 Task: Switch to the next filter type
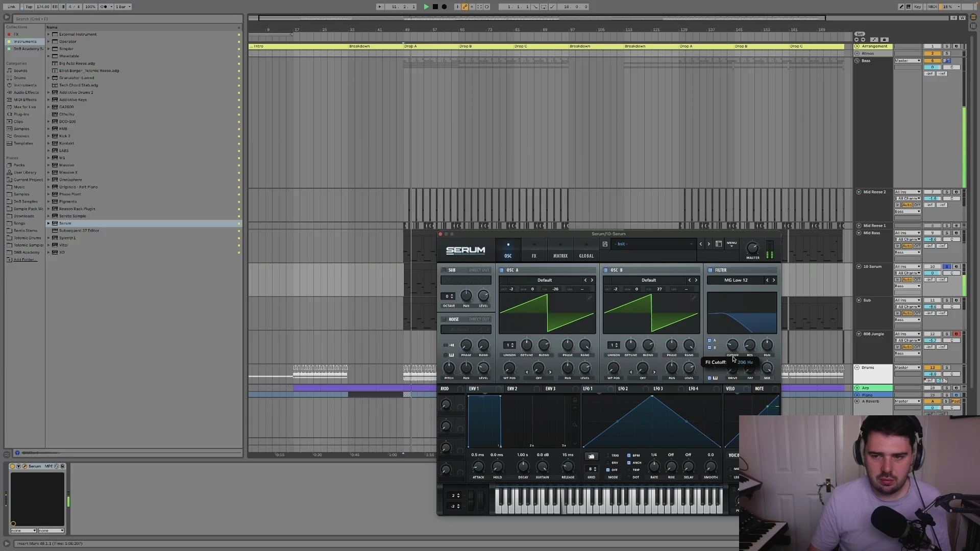774,280
